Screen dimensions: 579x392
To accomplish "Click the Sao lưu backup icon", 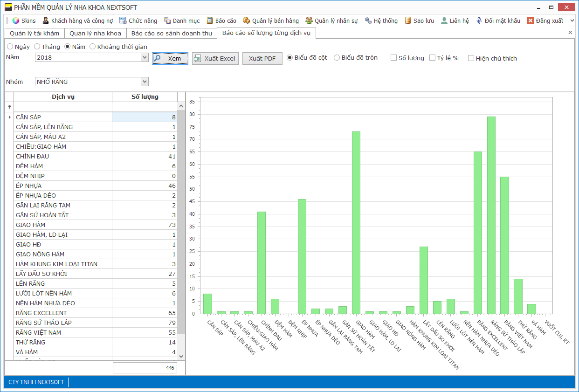I will 408,21.
